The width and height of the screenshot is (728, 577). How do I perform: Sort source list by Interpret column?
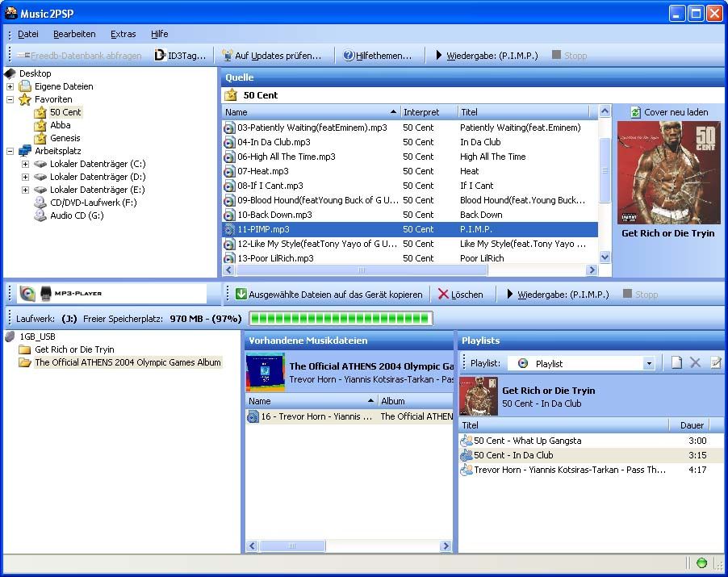click(x=421, y=112)
